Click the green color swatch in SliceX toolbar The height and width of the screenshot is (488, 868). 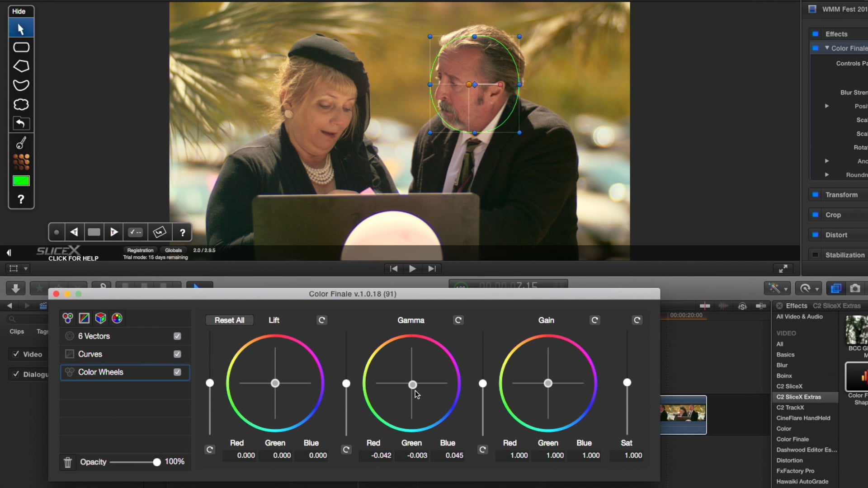tap(21, 181)
